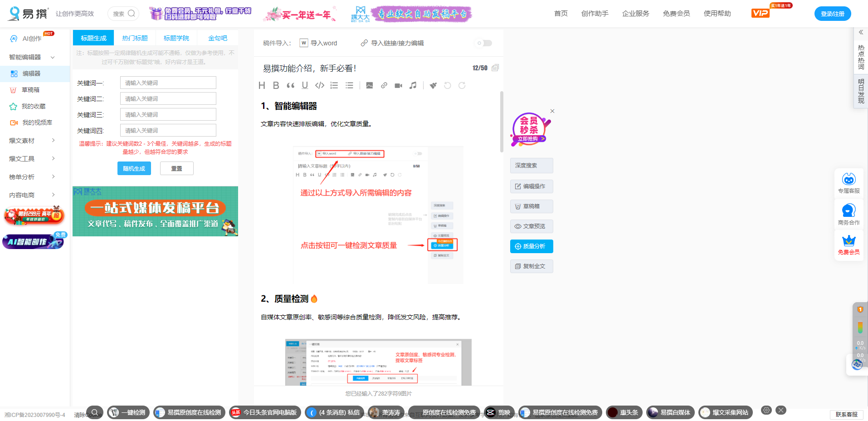Insert audio using the music note icon

coord(413,85)
